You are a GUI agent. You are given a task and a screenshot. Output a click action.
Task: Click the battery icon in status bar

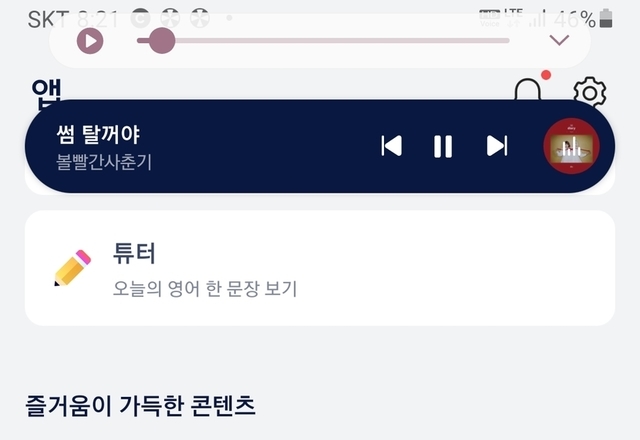pos(606,18)
